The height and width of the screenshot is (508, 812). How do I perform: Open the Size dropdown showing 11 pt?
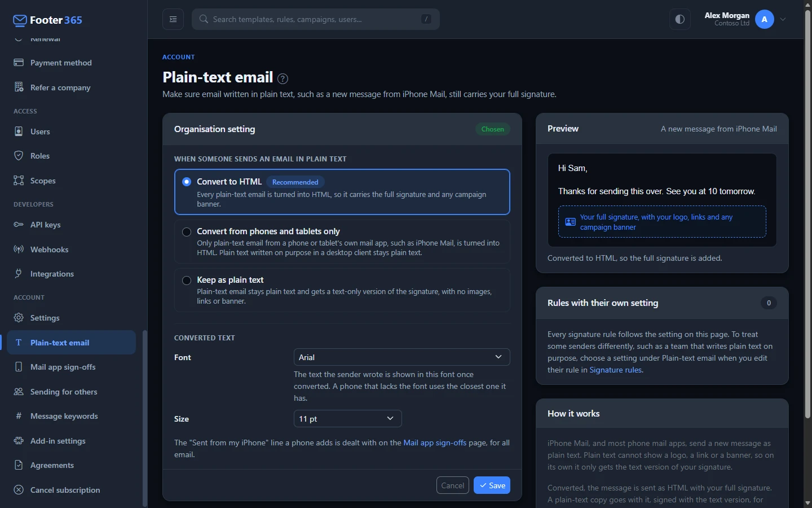(347, 419)
